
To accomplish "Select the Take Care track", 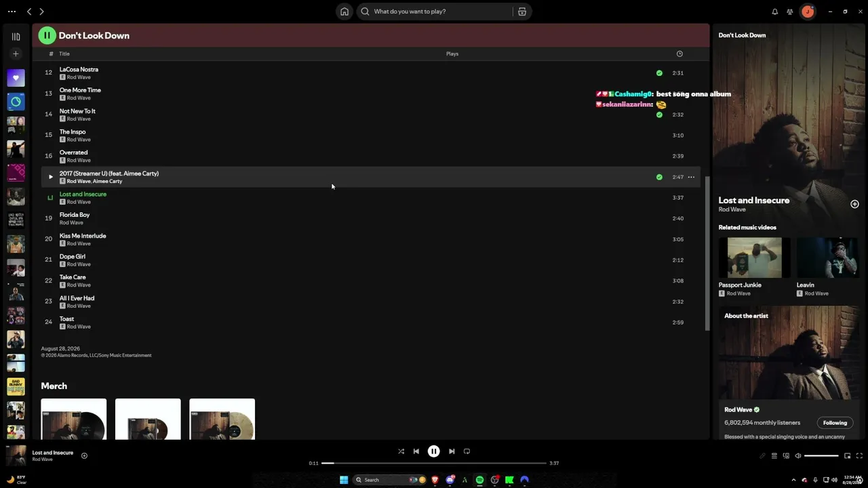I will tap(370, 281).
